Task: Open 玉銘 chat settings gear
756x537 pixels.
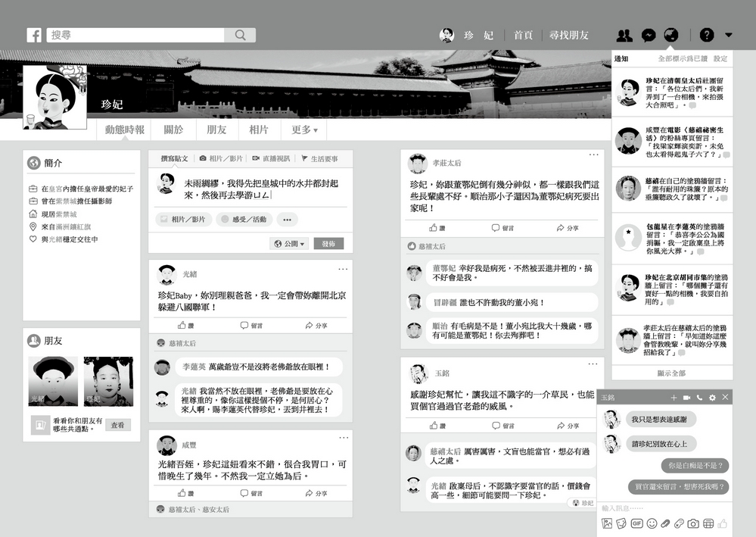Action: tap(712, 398)
